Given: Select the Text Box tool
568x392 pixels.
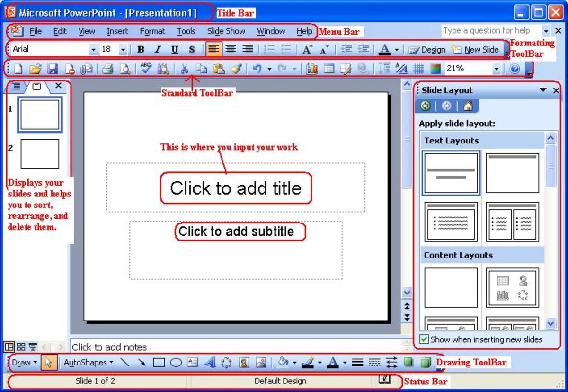Looking at the screenshot, I should (x=192, y=363).
